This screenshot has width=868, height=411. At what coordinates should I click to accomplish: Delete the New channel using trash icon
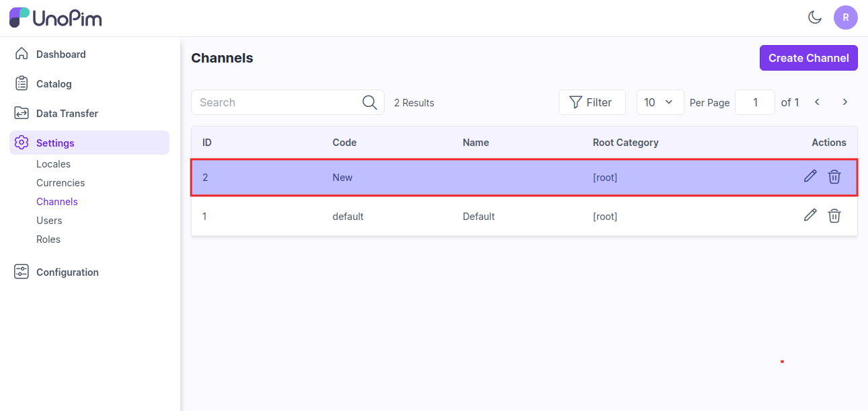(834, 177)
